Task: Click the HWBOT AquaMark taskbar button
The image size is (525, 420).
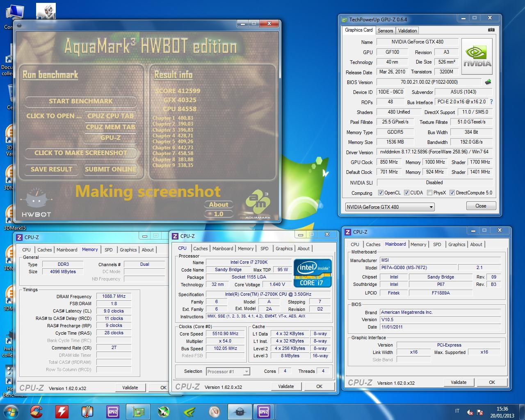Action: (240, 411)
